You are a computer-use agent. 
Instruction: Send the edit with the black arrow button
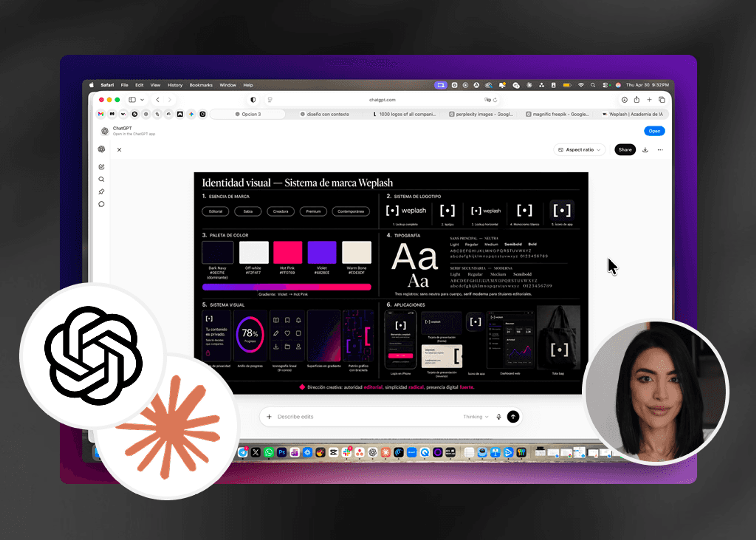click(x=513, y=417)
